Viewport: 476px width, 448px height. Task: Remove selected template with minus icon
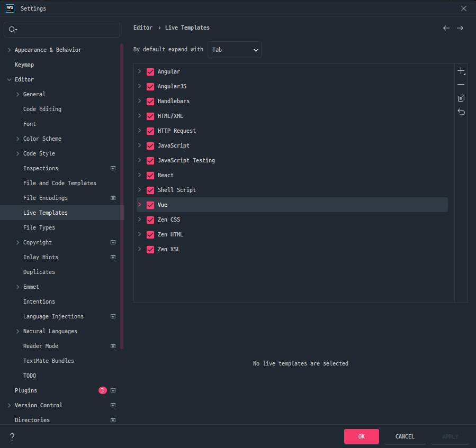tap(461, 85)
